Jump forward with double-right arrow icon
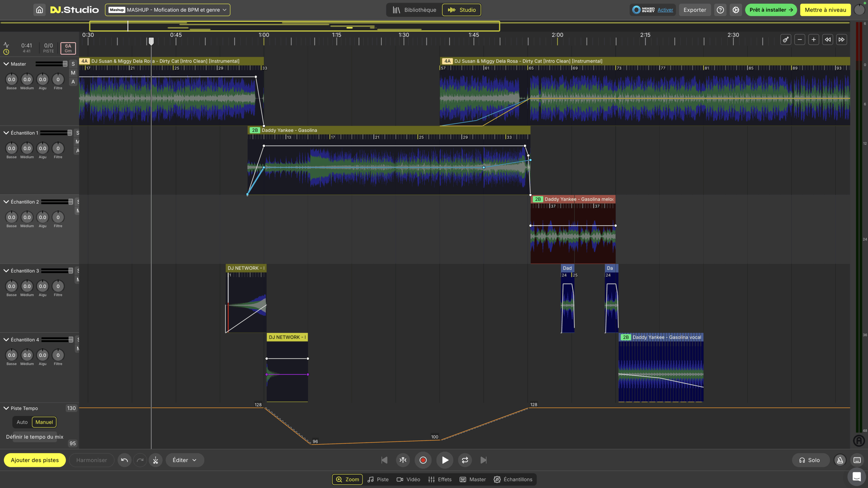Image resolution: width=868 pixels, height=488 pixels. pyautogui.click(x=841, y=39)
